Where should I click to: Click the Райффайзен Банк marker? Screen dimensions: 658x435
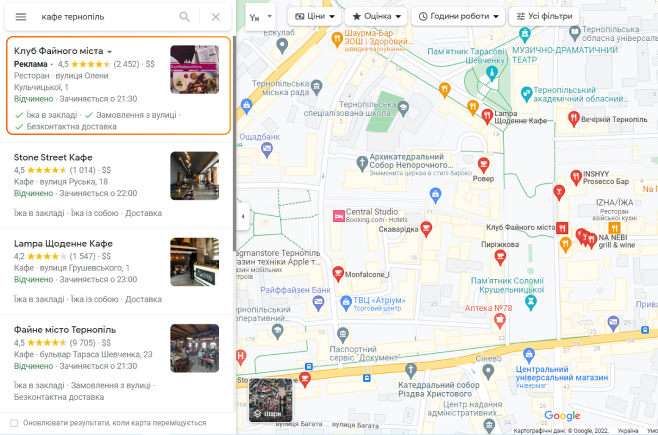coord(319,302)
